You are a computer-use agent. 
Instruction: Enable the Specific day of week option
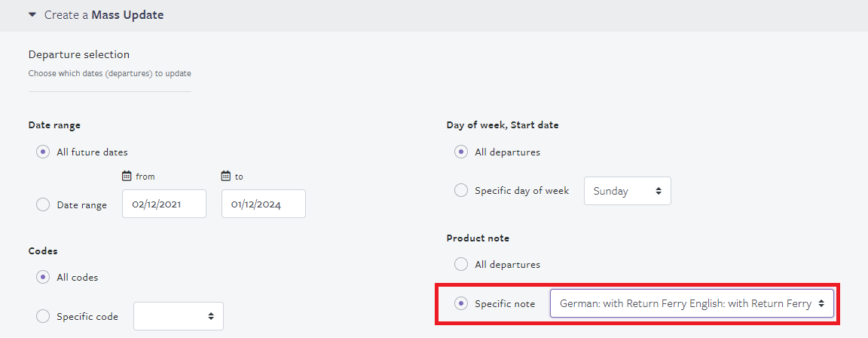[x=461, y=190]
